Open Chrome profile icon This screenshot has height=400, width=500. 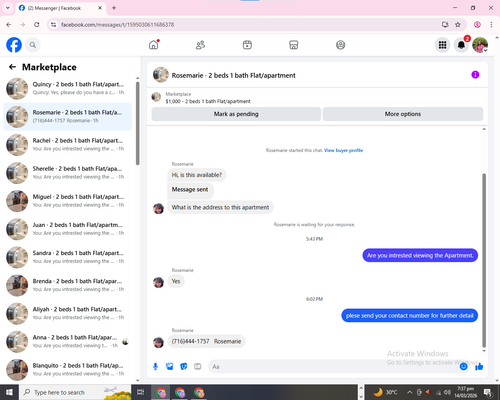point(477,25)
